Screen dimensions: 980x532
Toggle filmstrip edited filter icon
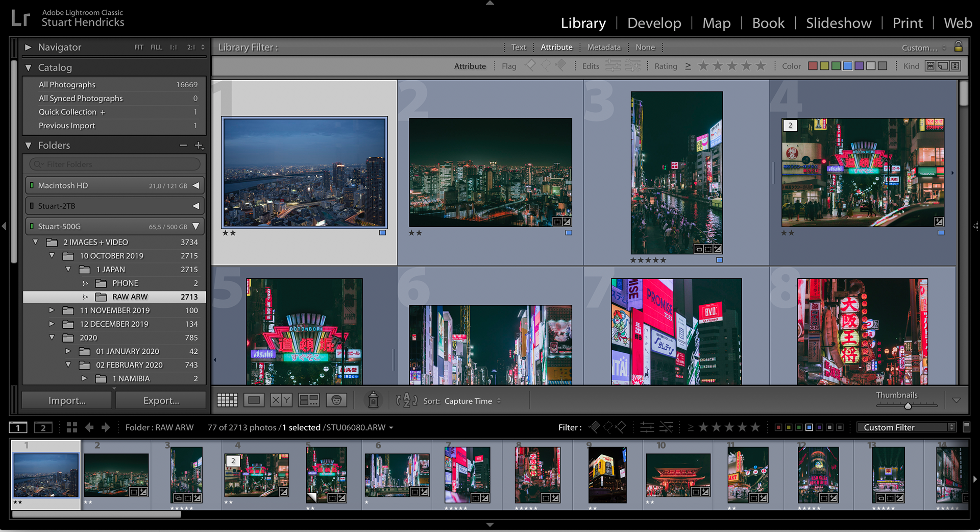click(647, 427)
